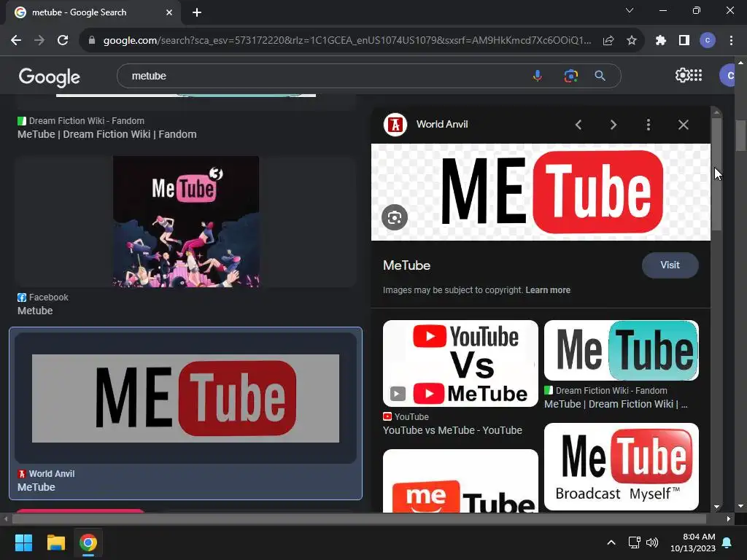This screenshot has height=560, width=747.
Task: Go back to the previous page
Action: click(16, 41)
